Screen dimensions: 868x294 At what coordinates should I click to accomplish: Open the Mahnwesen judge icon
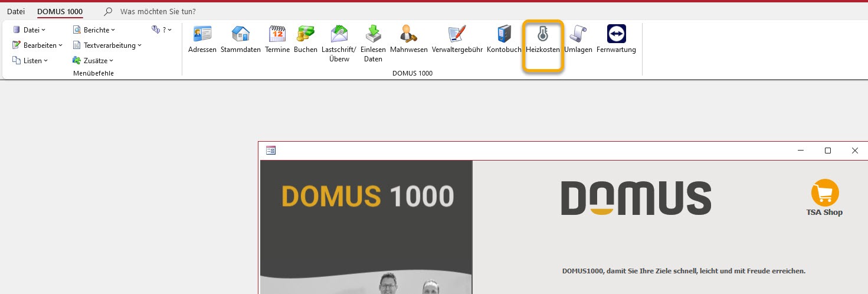pos(408,34)
